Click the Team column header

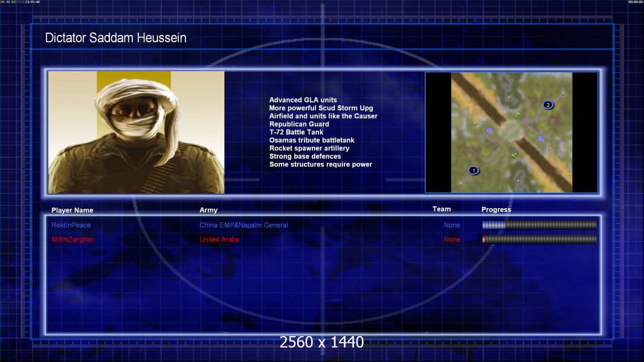(x=442, y=209)
